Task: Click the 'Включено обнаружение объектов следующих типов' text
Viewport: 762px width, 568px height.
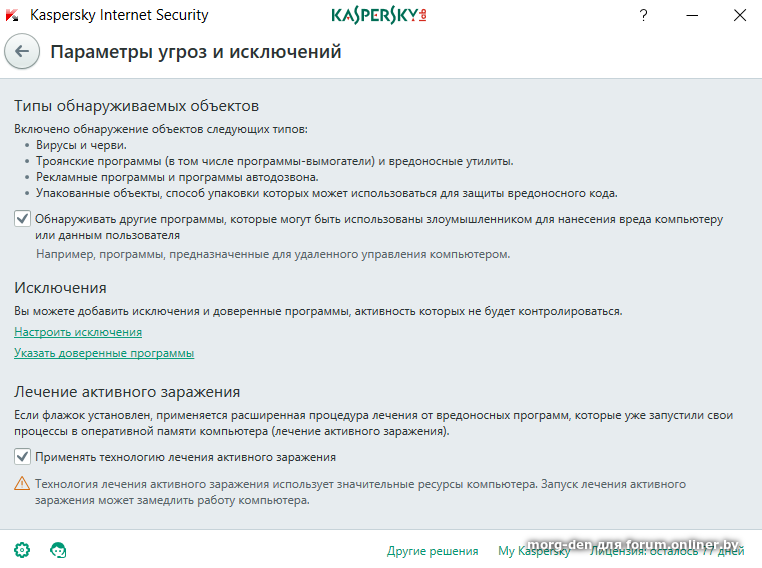Action: tap(161, 129)
